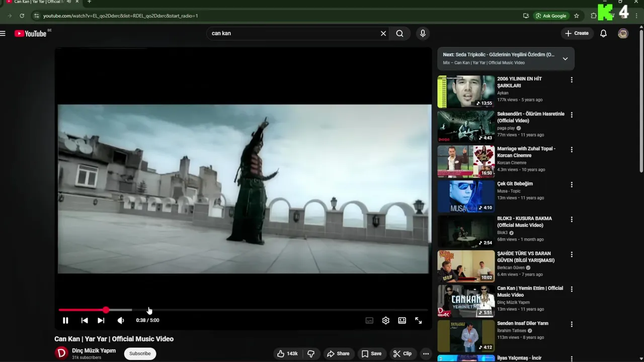Screen dimensions: 644x362
Task: Open the account avatar menu
Action: (623, 34)
